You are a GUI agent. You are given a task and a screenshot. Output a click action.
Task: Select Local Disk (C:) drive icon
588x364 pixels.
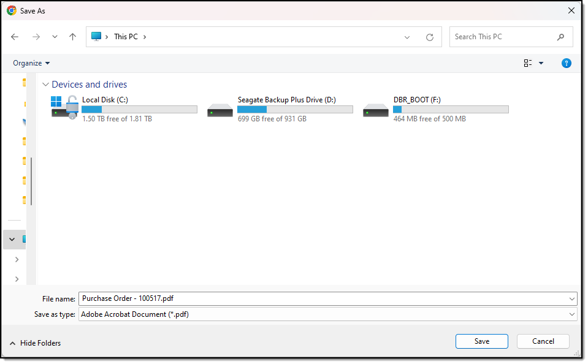pos(65,107)
